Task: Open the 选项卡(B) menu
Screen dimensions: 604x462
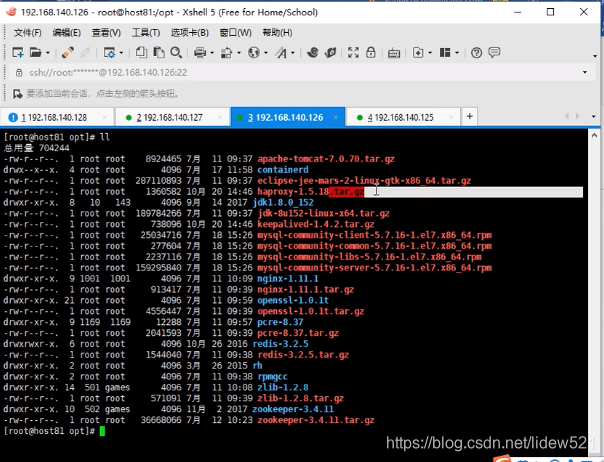Action: (190, 33)
